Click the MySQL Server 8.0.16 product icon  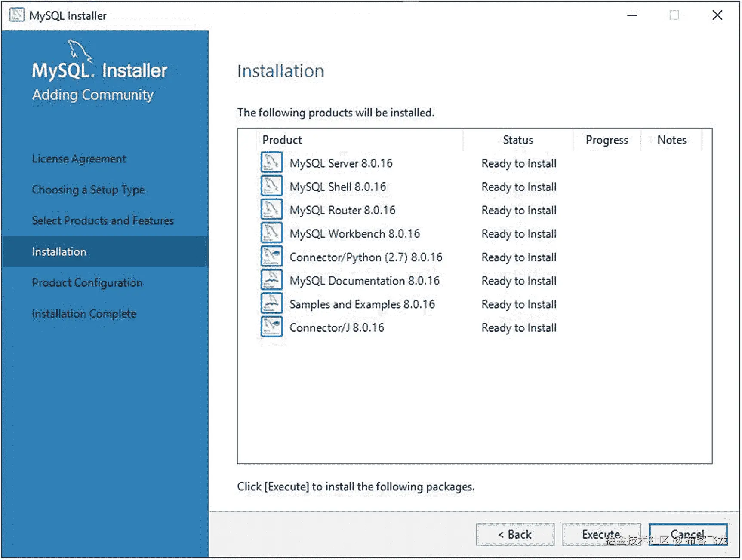pyautogui.click(x=271, y=162)
